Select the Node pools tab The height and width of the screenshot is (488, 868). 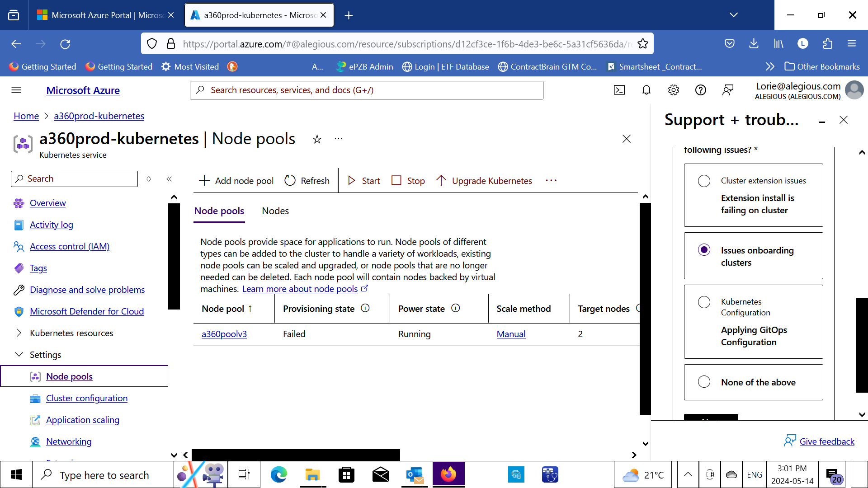pyautogui.click(x=219, y=211)
